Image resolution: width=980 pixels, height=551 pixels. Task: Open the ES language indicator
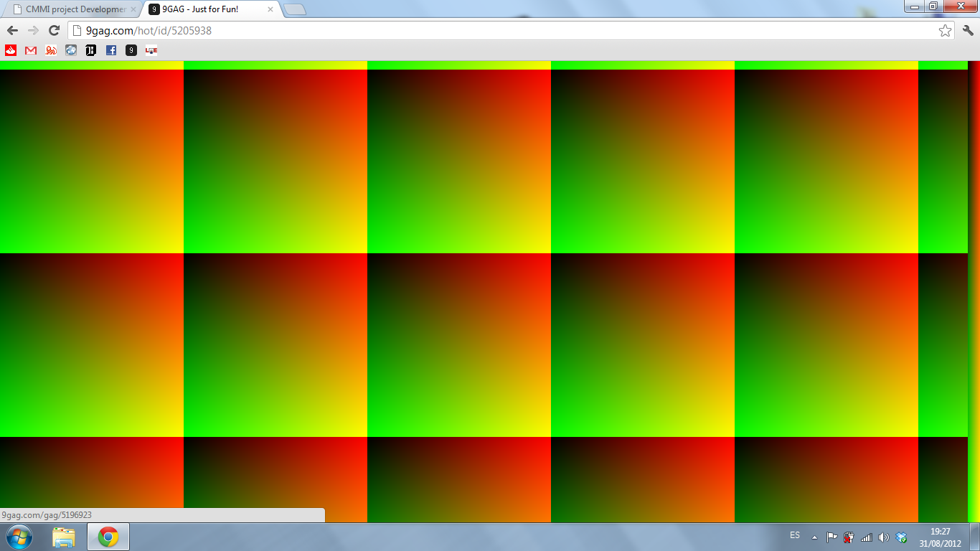point(795,535)
